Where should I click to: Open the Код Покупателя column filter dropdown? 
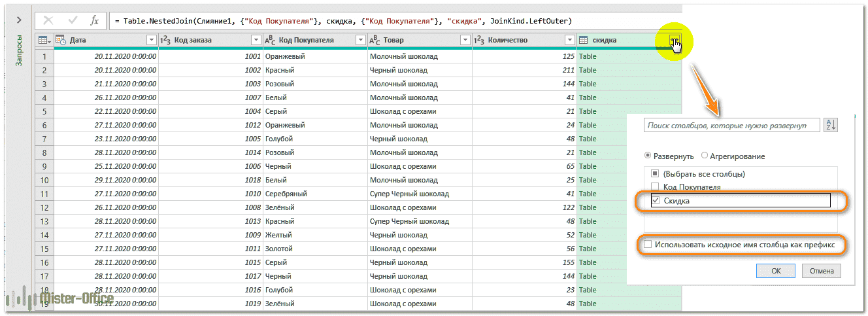point(360,41)
